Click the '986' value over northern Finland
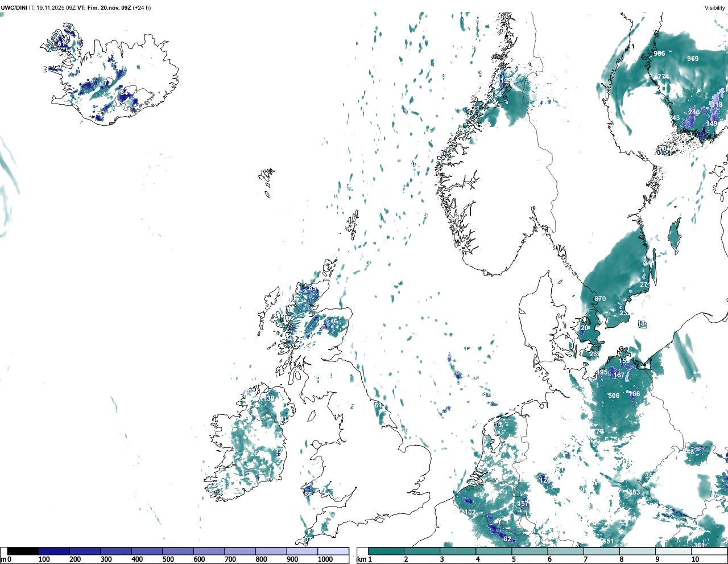The height and width of the screenshot is (564, 728). (x=659, y=53)
